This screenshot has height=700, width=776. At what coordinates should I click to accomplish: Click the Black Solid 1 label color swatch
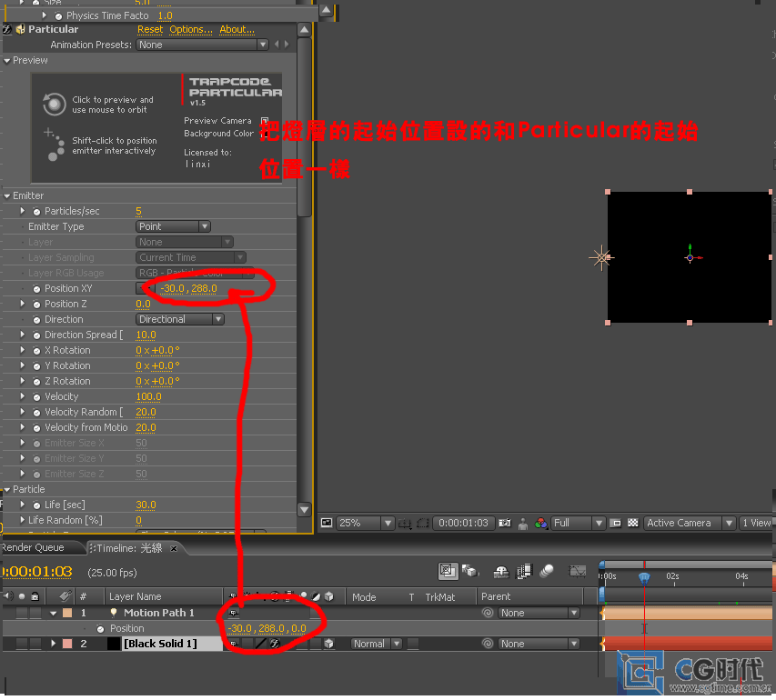point(67,644)
